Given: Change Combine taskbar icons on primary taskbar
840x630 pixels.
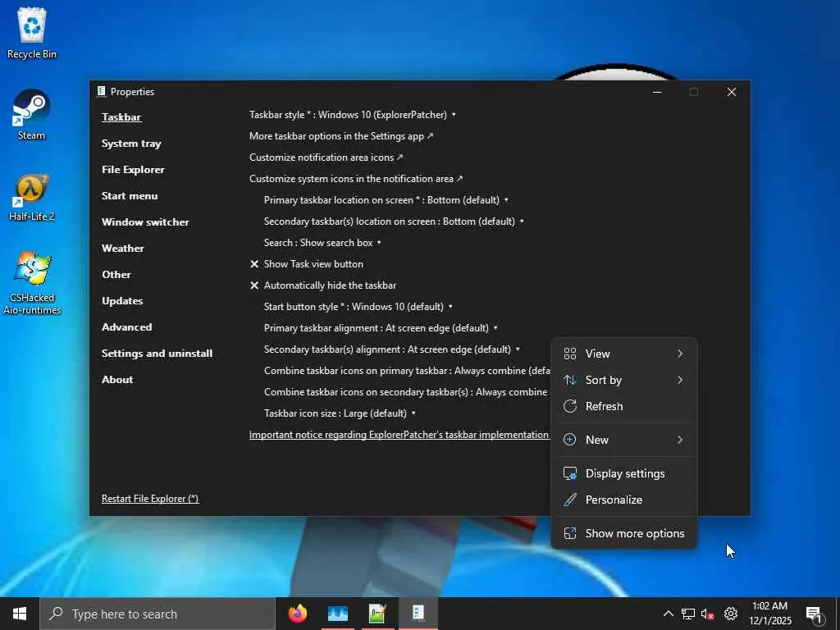Looking at the screenshot, I should click(407, 371).
